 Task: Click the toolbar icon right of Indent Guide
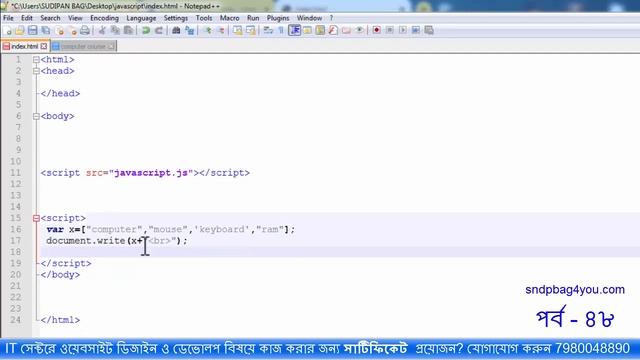pos(307,30)
